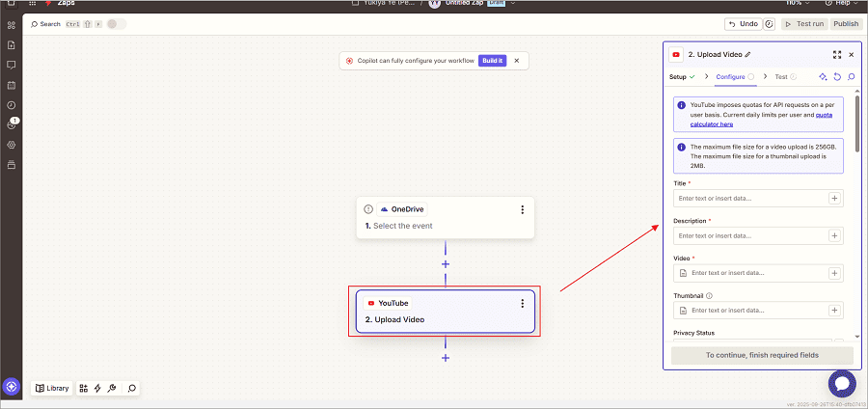
Task: Launch Copilot from purple sidebar button
Action: click(11, 386)
